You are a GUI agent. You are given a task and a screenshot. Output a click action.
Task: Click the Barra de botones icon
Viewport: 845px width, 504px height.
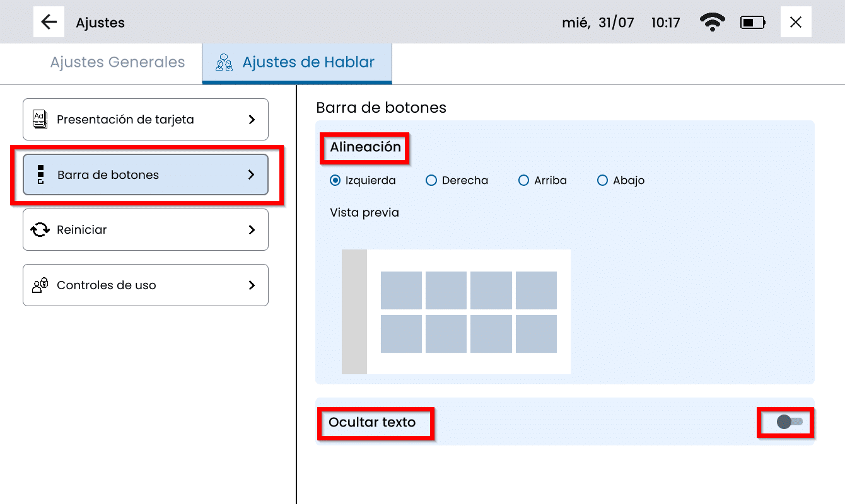click(40, 175)
